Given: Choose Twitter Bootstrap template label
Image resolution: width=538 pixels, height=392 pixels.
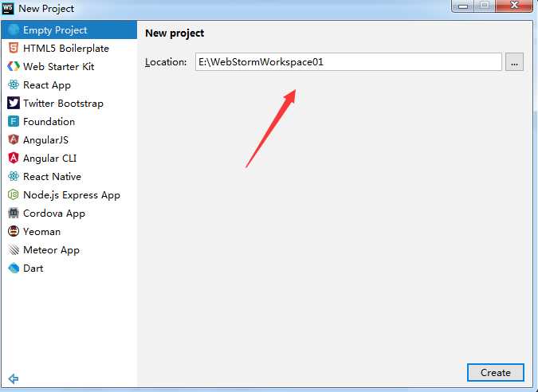Looking at the screenshot, I should click(x=64, y=104).
